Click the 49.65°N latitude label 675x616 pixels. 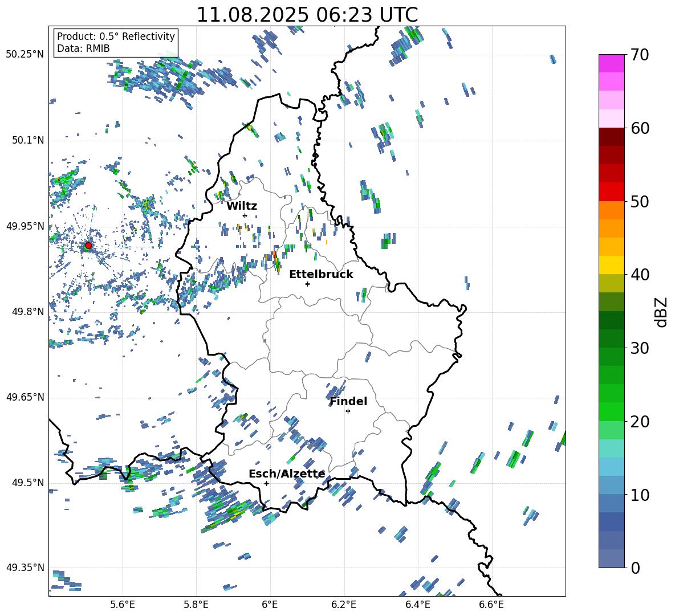click(25, 397)
